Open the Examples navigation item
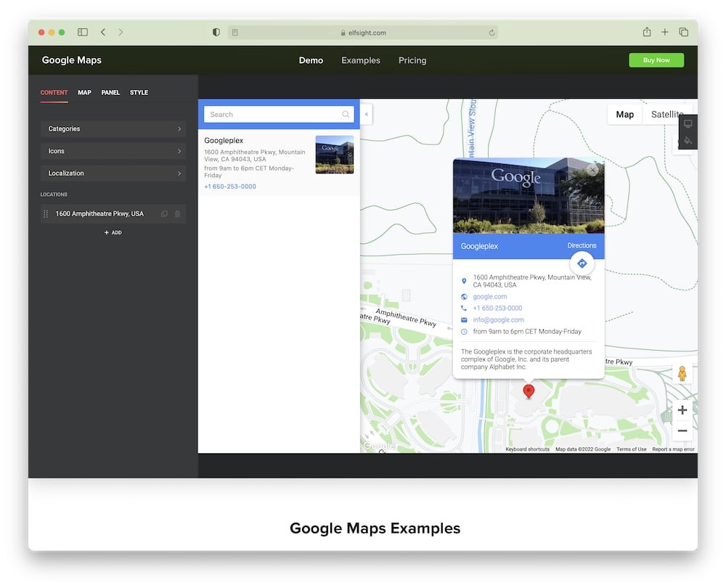 [361, 60]
